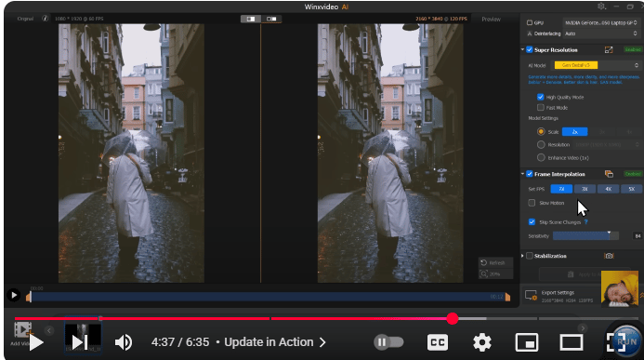Click the Stabilization camera icon

pyautogui.click(x=609, y=256)
